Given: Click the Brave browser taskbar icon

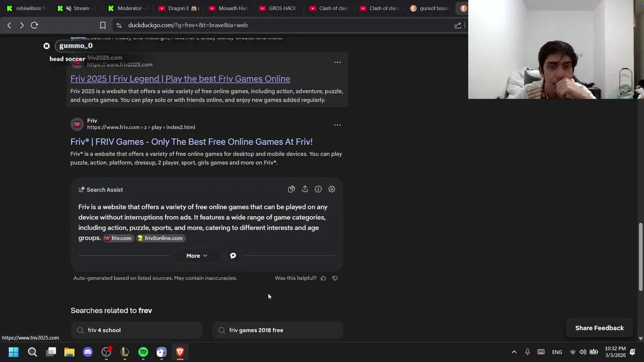Looking at the screenshot, I should coord(180,352).
